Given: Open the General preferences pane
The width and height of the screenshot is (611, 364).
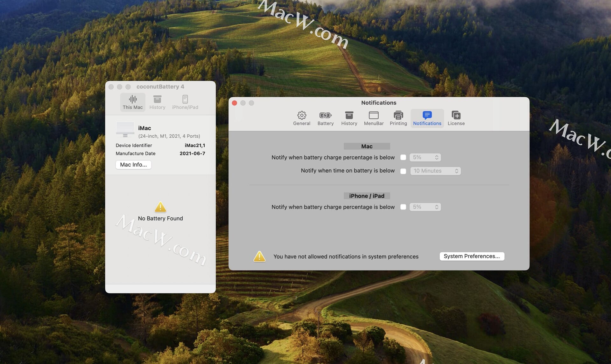Looking at the screenshot, I should (x=301, y=118).
